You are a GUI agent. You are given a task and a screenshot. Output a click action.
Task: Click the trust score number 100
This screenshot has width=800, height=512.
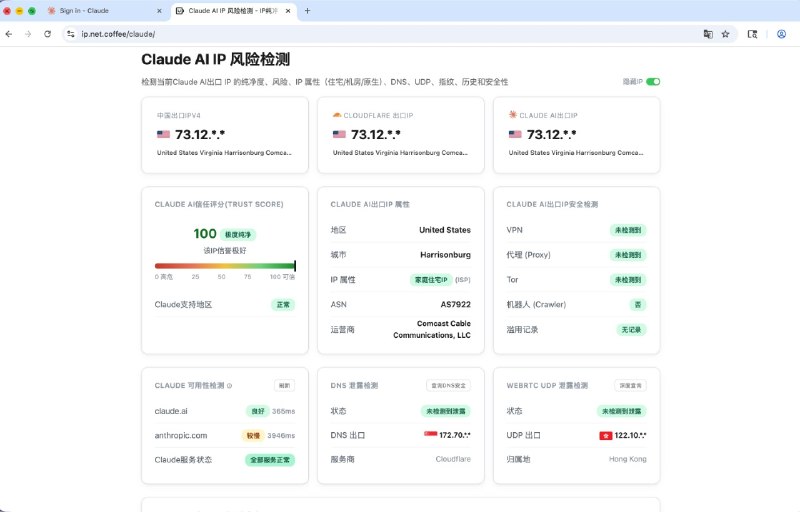[x=205, y=234]
